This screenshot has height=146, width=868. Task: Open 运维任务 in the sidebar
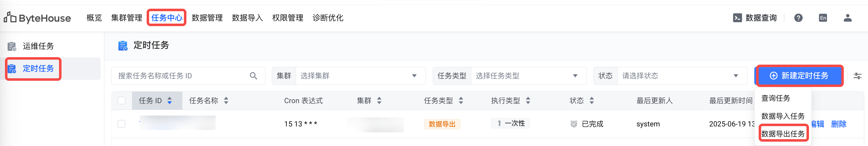(x=38, y=46)
